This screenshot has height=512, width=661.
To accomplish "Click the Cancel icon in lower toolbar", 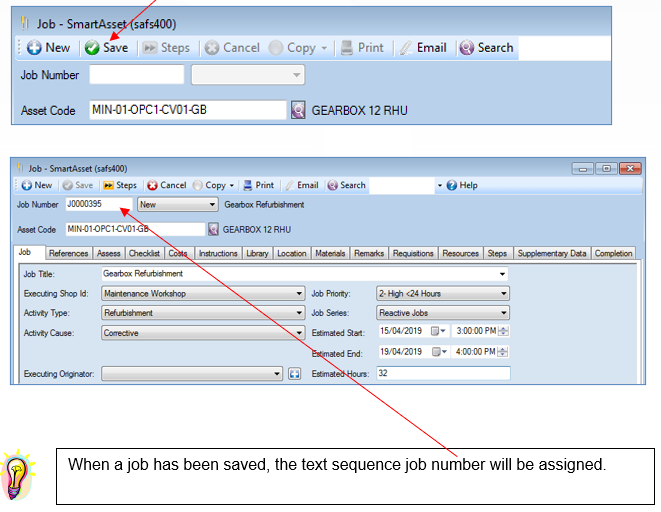I will [x=152, y=185].
